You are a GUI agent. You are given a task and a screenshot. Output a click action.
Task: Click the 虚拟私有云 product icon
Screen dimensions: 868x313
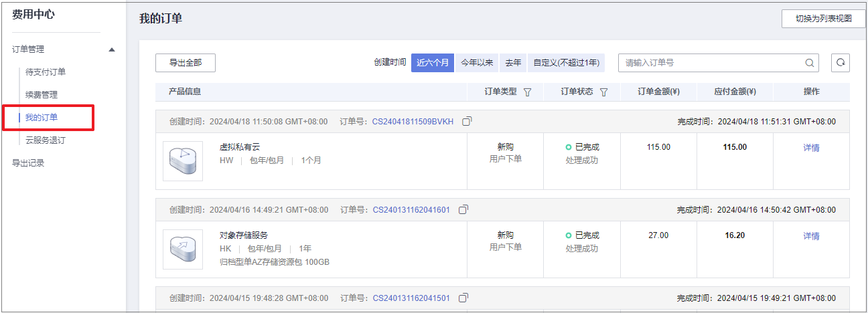[x=183, y=161]
